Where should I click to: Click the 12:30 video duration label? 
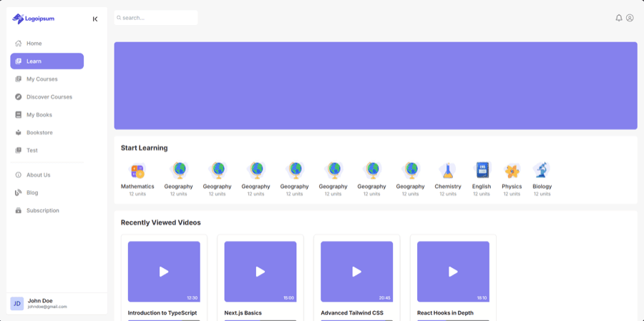coord(192,298)
